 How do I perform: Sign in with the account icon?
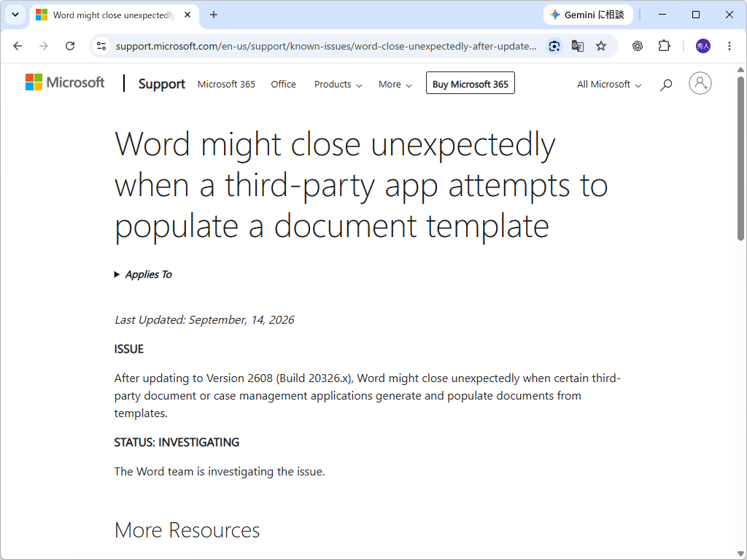tap(700, 83)
